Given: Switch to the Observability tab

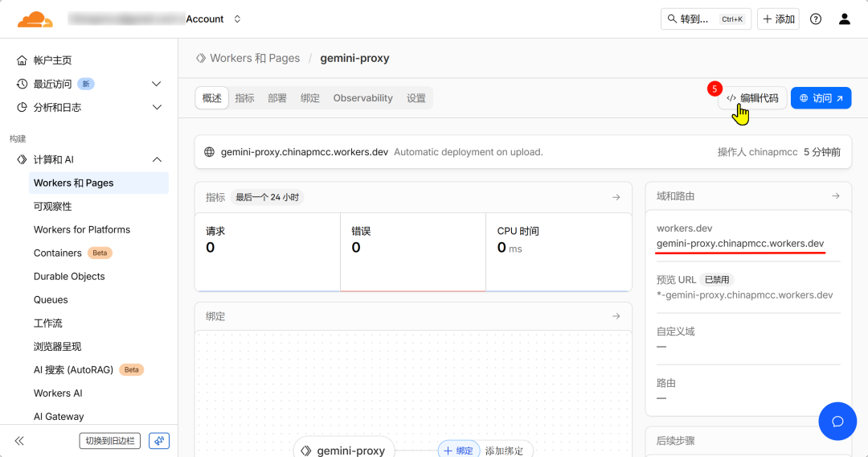Looking at the screenshot, I should coord(362,98).
